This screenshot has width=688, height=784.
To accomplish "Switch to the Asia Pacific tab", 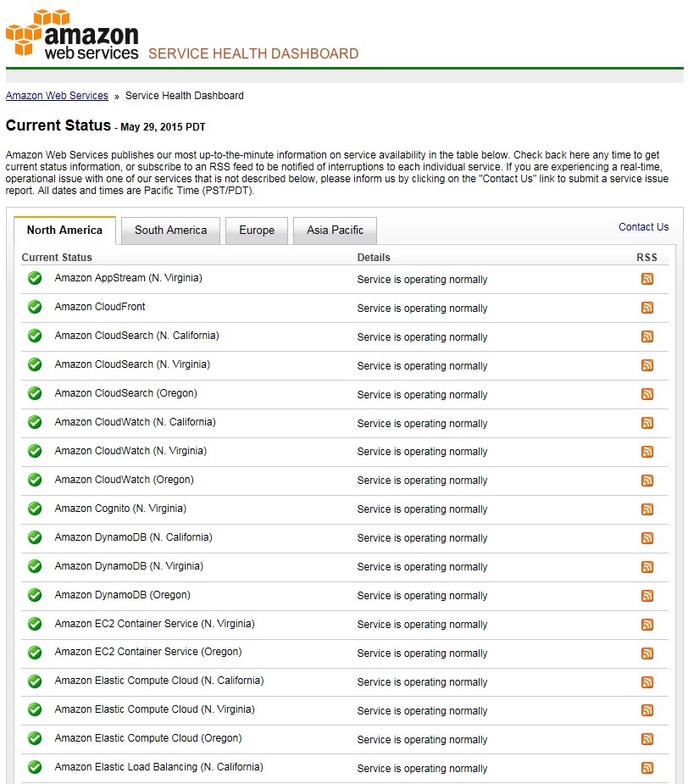I will pyautogui.click(x=335, y=231).
